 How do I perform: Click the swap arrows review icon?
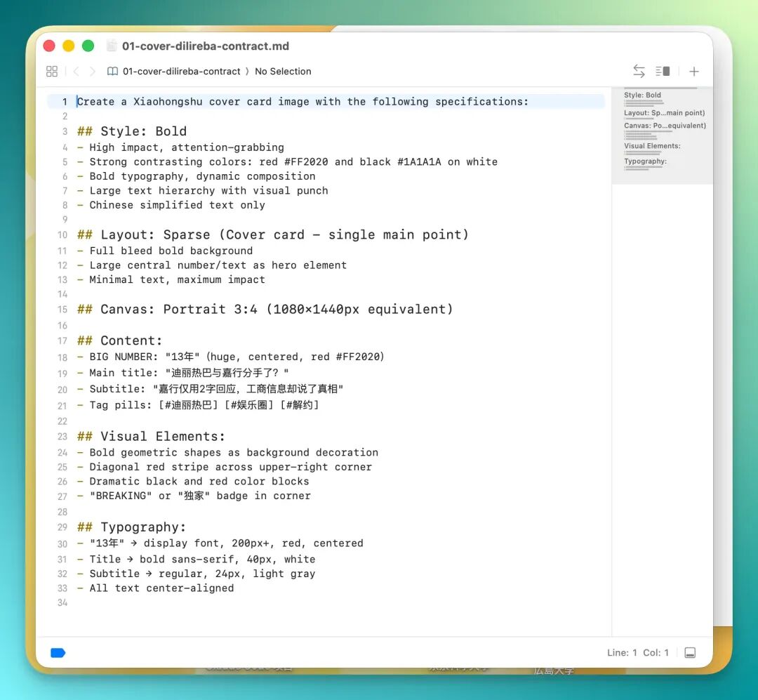point(639,71)
